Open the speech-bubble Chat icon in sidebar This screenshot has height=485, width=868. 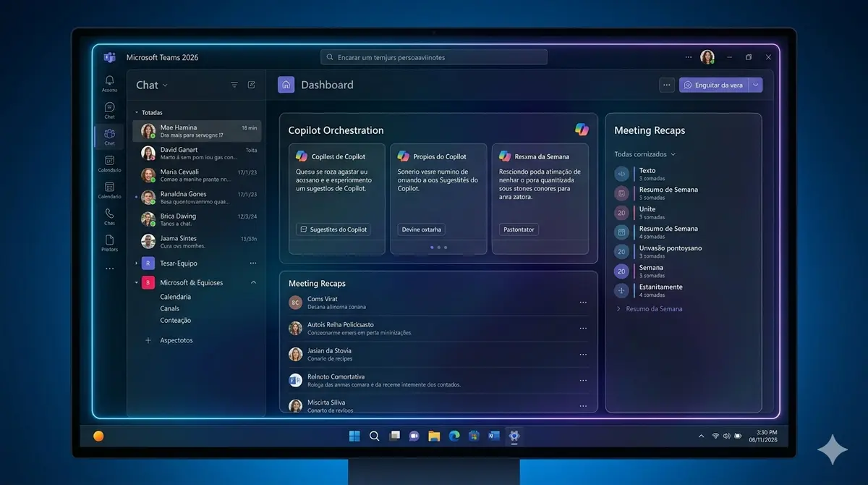pos(109,107)
